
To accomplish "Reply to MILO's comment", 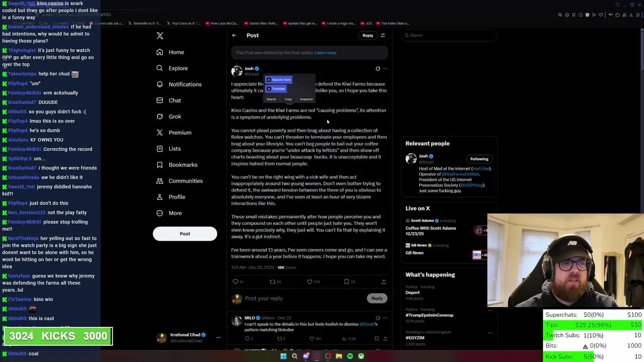I will tap(249, 339).
